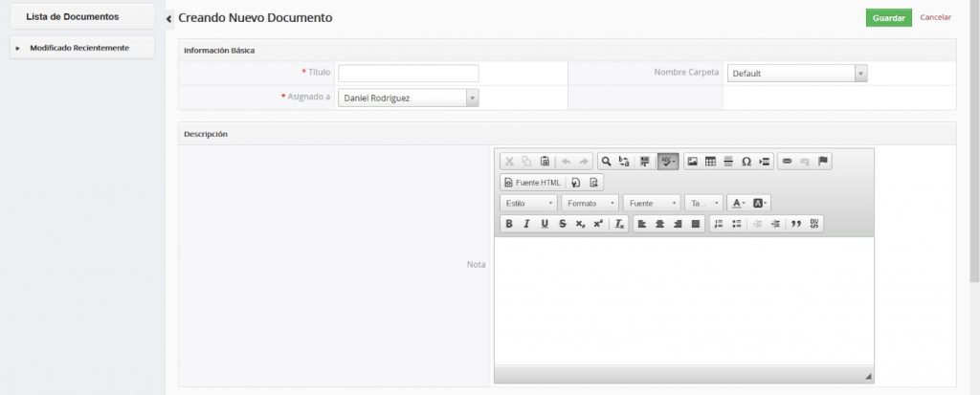Viewport: 980px width, 395px height.
Task: Expand the Estilo style dropdown
Action: point(529,203)
